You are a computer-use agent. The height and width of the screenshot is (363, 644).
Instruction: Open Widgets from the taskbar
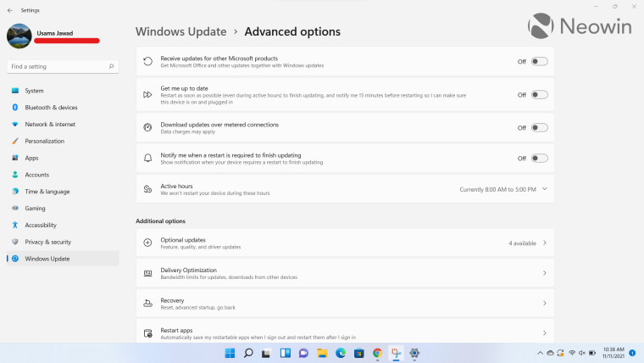pos(285,353)
